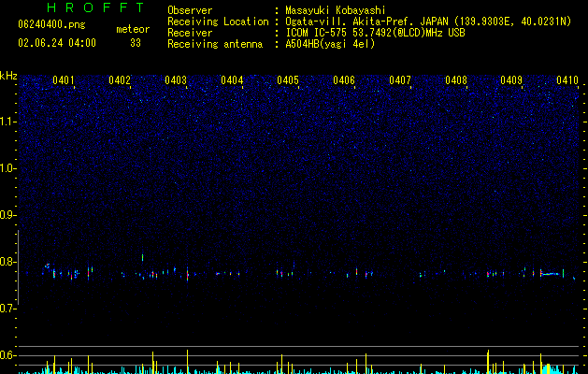588x374 pixels.
Task: Click the Receiver label
Action: click(x=190, y=33)
